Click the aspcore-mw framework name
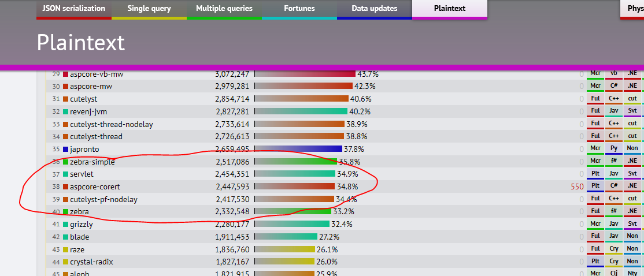The image size is (644, 276). 91,87
